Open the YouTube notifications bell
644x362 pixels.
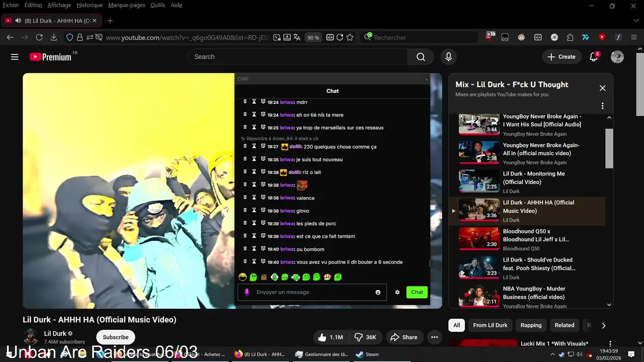[594, 57]
